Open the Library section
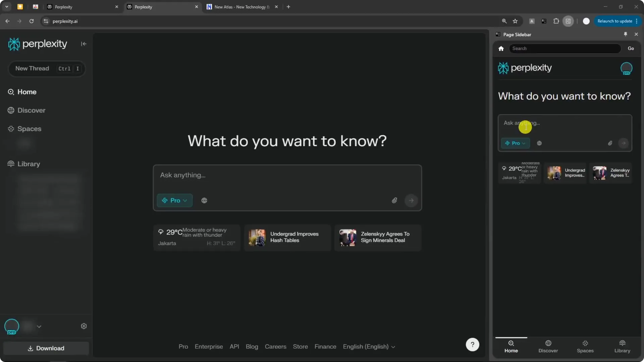644x362 pixels. click(x=28, y=164)
